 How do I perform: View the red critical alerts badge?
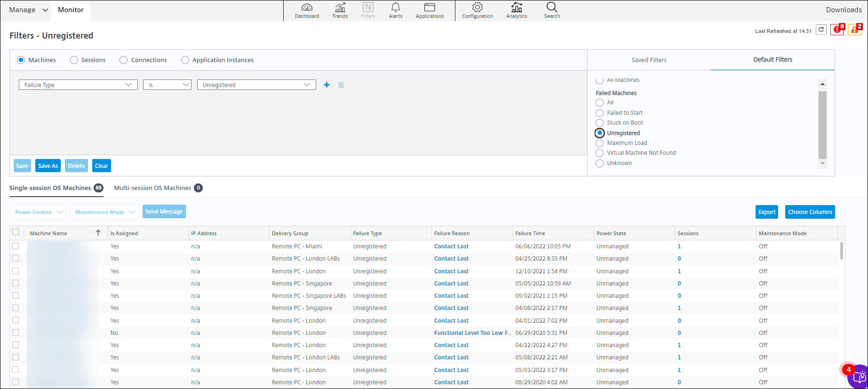(x=837, y=29)
